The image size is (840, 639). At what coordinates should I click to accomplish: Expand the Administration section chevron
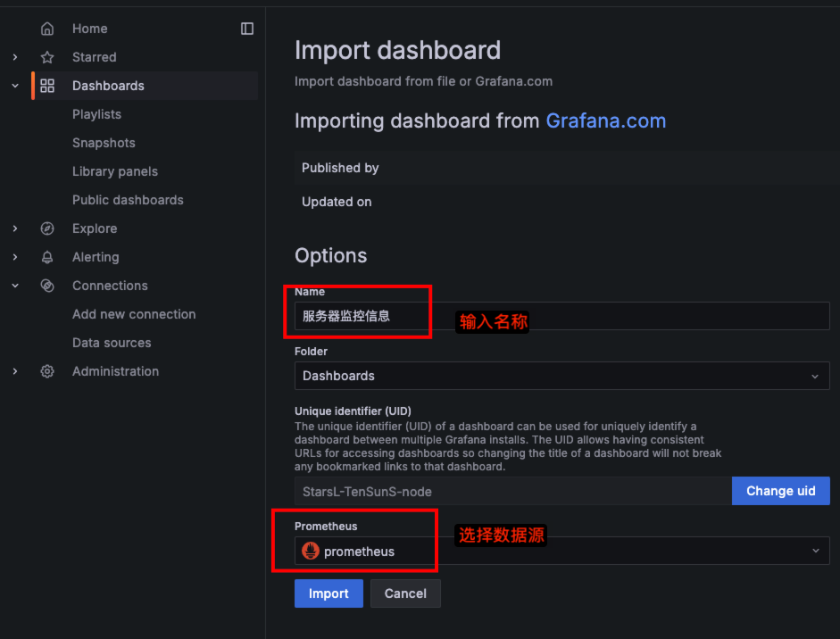[x=15, y=371]
